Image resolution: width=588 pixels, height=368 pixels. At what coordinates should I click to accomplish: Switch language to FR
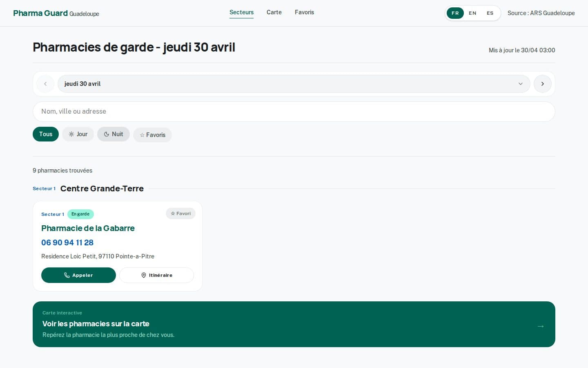click(x=455, y=13)
